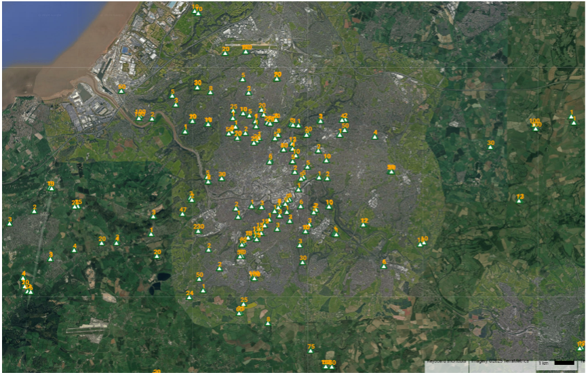Click the 12 marker on the southeast city edge

click(x=364, y=224)
